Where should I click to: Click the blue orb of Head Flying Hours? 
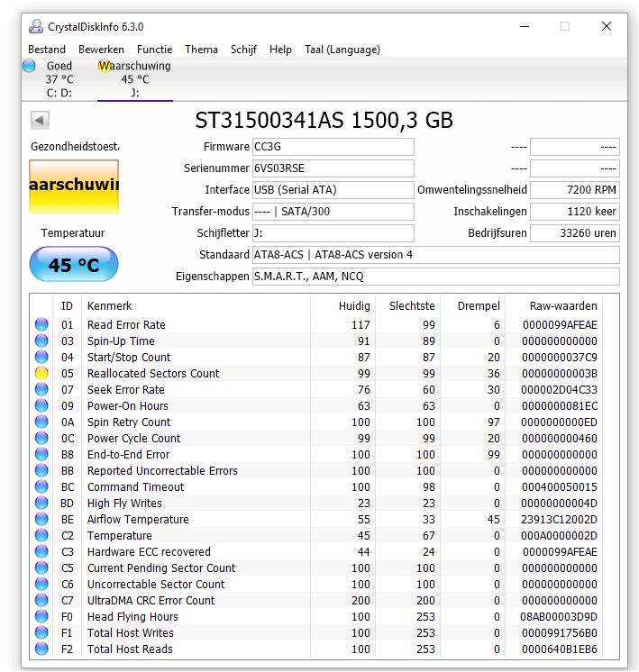(41, 616)
